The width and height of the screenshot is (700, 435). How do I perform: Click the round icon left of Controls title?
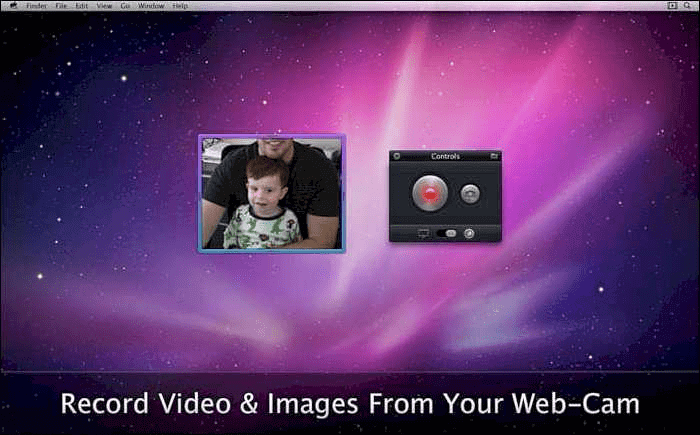tap(397, 156)
